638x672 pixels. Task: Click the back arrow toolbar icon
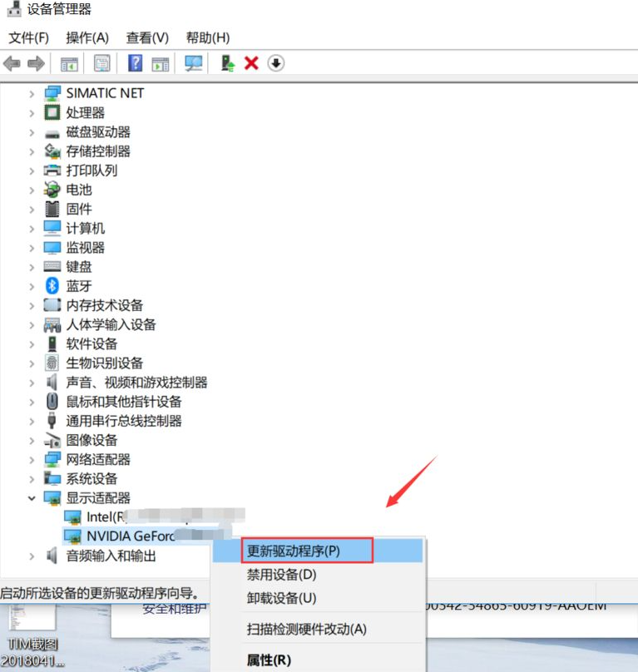click(x=12, y=63)
